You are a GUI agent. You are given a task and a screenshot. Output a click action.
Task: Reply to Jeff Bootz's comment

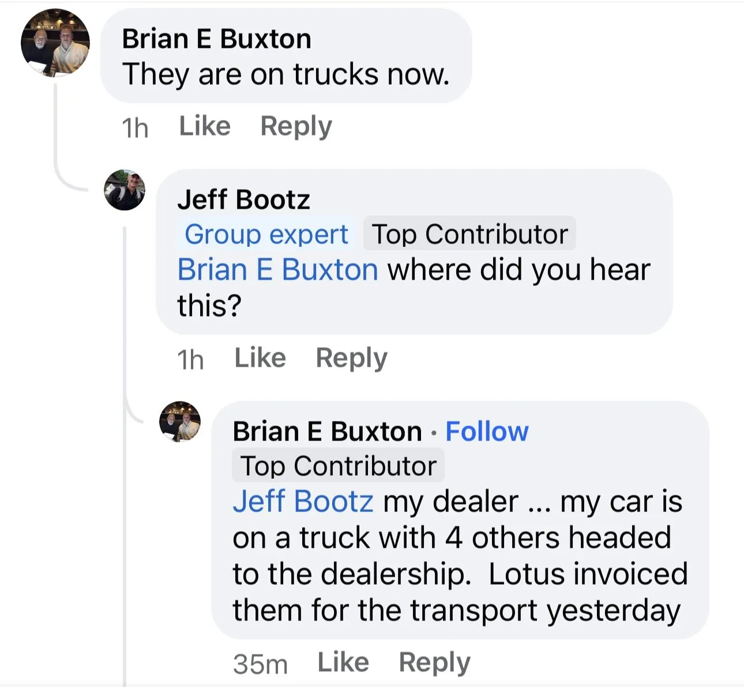(x=351, y=358)
